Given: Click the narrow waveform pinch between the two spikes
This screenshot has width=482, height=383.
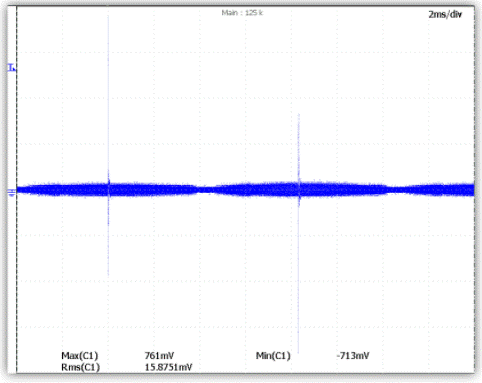Looking at the screenshot, I should 205,190.
